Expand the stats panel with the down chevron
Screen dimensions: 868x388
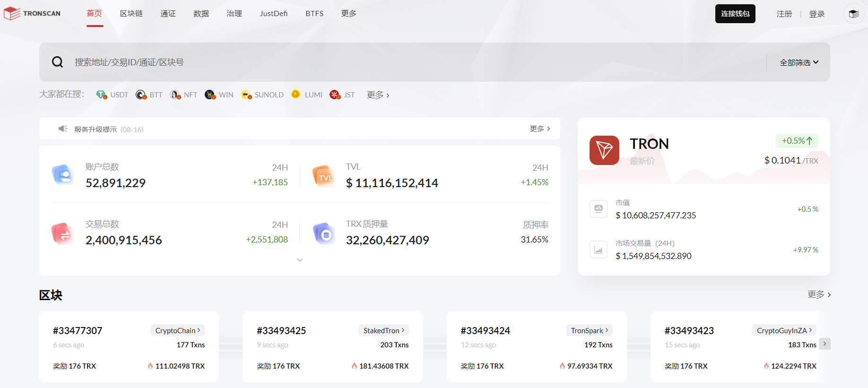(x=300, y=260)
